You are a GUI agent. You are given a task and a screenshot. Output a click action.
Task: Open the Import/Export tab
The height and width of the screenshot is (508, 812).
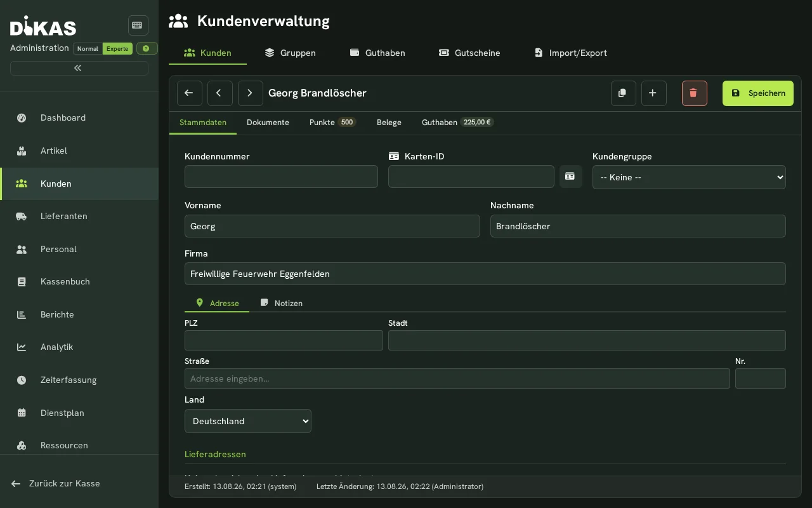point(570,53)
